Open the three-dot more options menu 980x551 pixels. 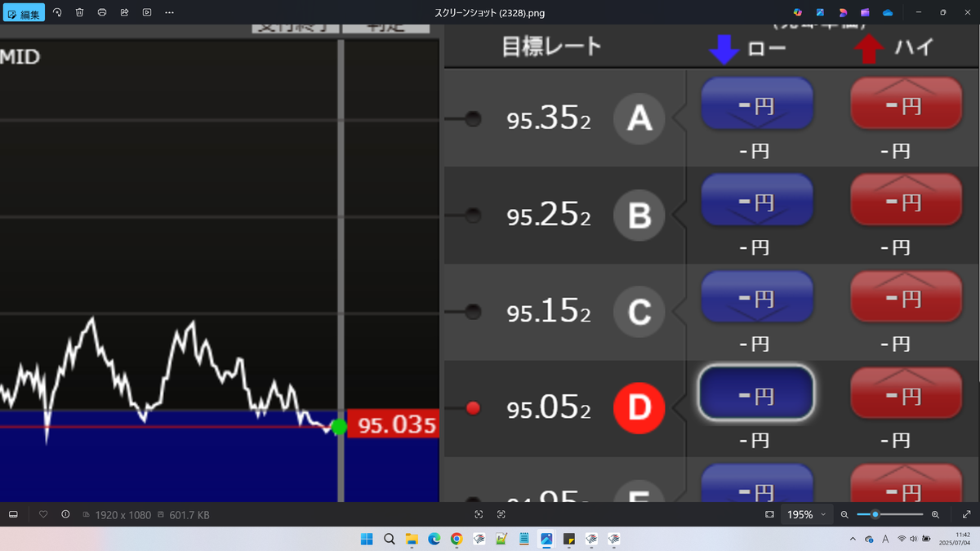tap(169, 13)
